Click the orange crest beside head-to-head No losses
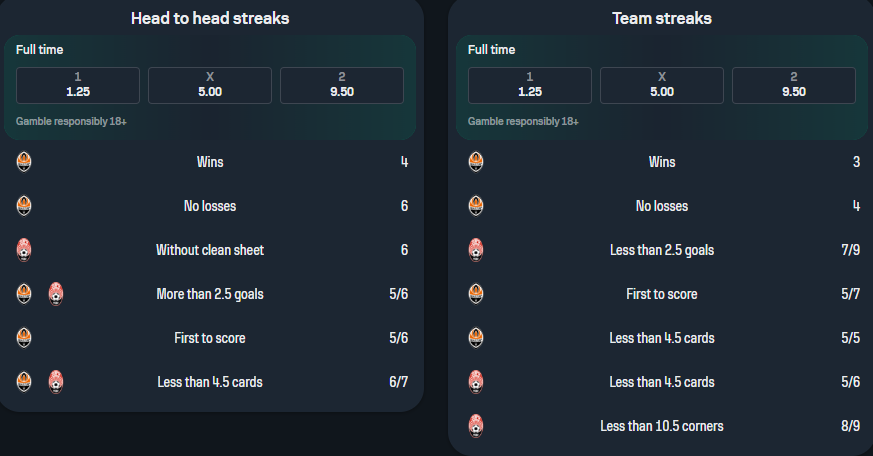The width and height of the screenshot is (873, 456). click(x=25, y=206)
